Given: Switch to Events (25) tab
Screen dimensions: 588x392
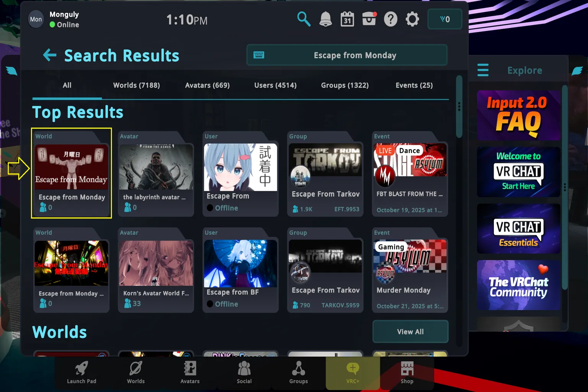Looking at the screenshot, I should point(414,85).
